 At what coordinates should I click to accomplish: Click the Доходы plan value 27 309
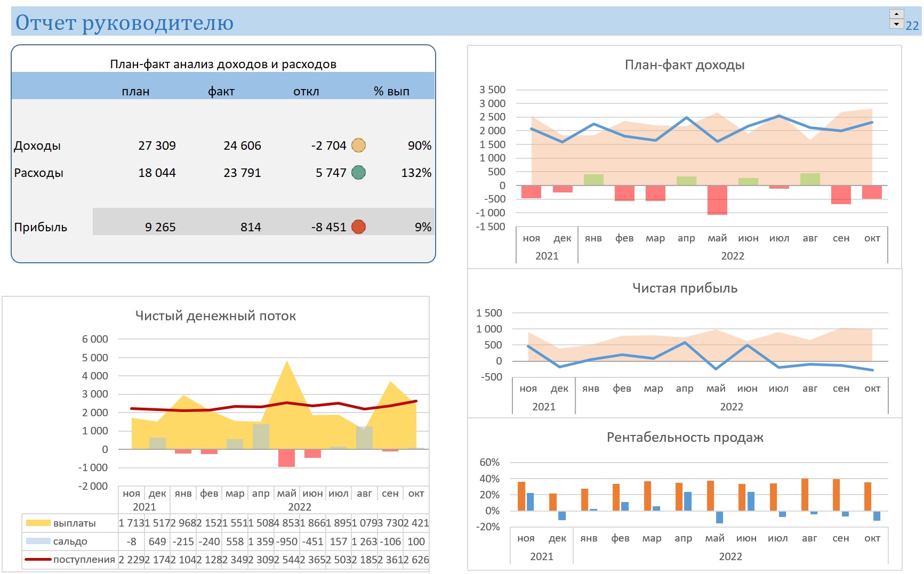(x=157, y=145)
